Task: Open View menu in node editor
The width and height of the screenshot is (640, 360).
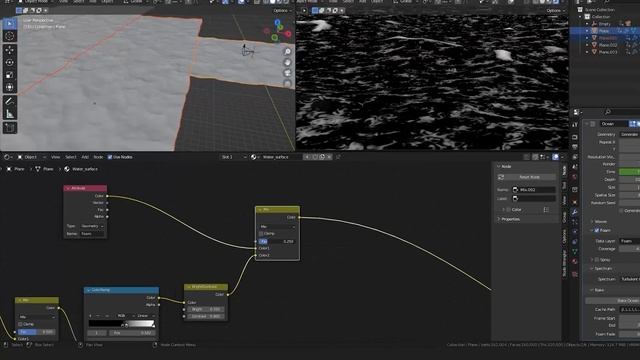Action: click(x=55, y=157)
